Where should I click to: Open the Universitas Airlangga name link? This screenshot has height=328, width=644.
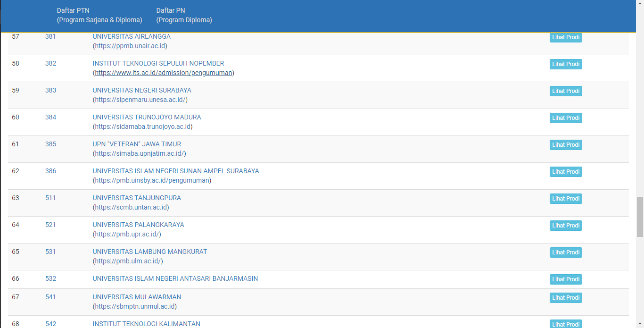(x=132, y=36)
